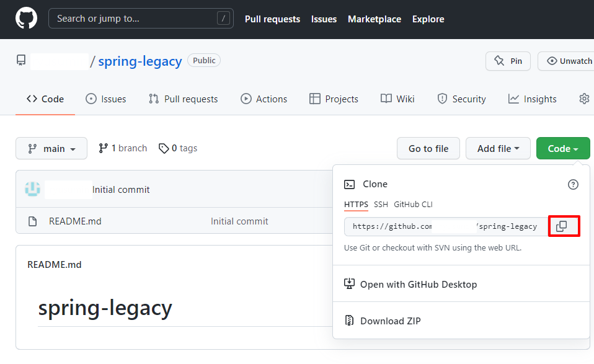Open the Projects tab
This screenshot has height=364, width=594.
click(x=334, y=99)
